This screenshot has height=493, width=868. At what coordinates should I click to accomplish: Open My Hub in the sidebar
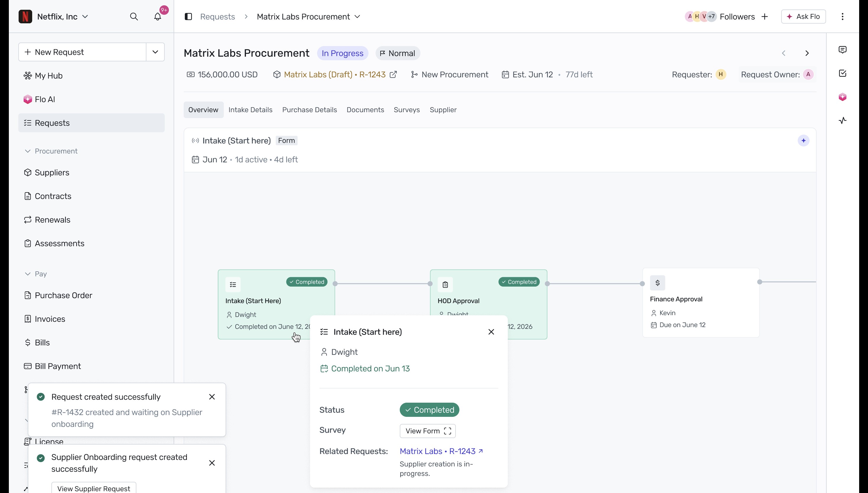pos(92,76)
